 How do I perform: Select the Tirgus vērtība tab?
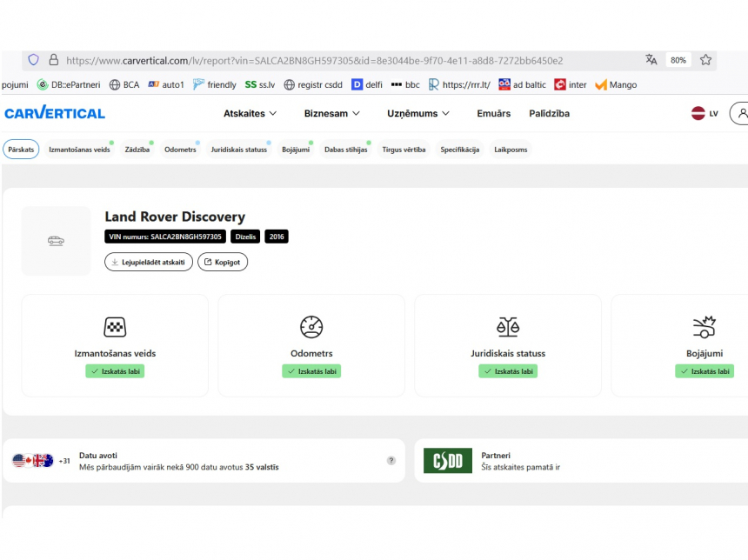pos(404,150)
